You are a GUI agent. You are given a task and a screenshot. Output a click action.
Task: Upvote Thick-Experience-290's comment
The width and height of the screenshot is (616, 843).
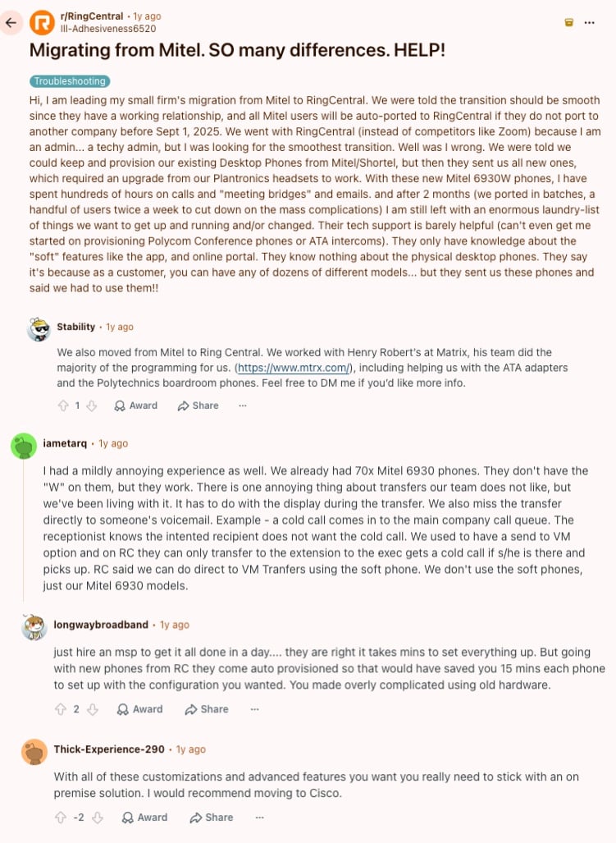coord(61,818)
